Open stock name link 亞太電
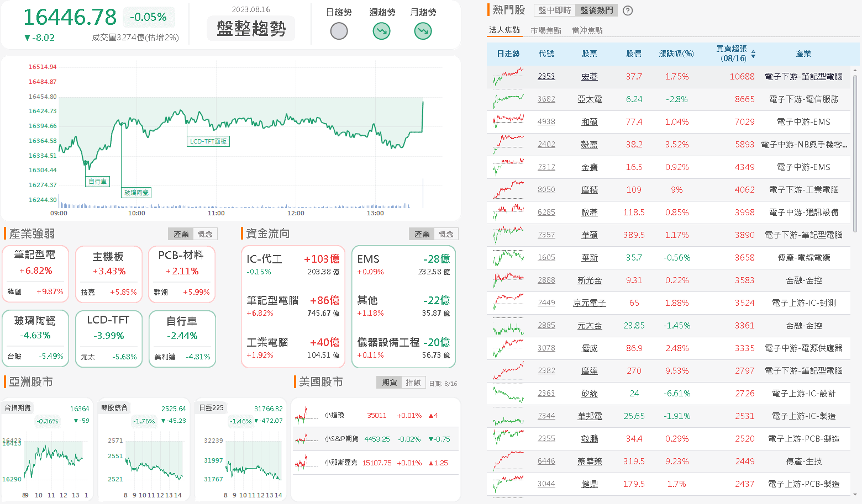This screenshot has height=504, width=862. point(590,99)
